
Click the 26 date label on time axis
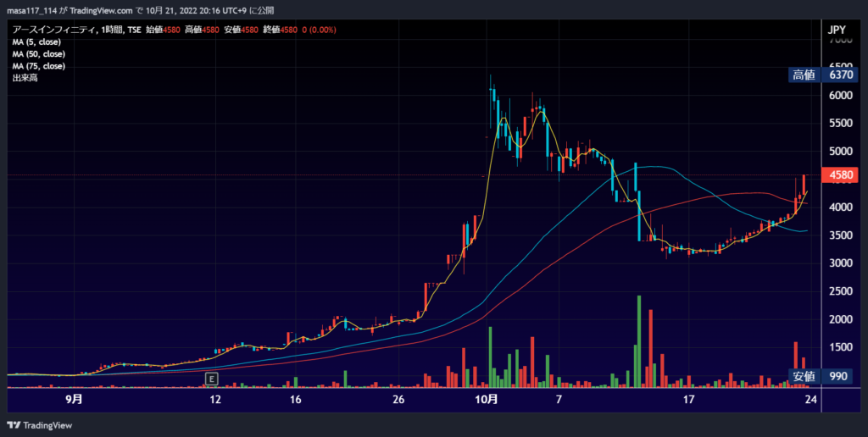click(398, 399)
